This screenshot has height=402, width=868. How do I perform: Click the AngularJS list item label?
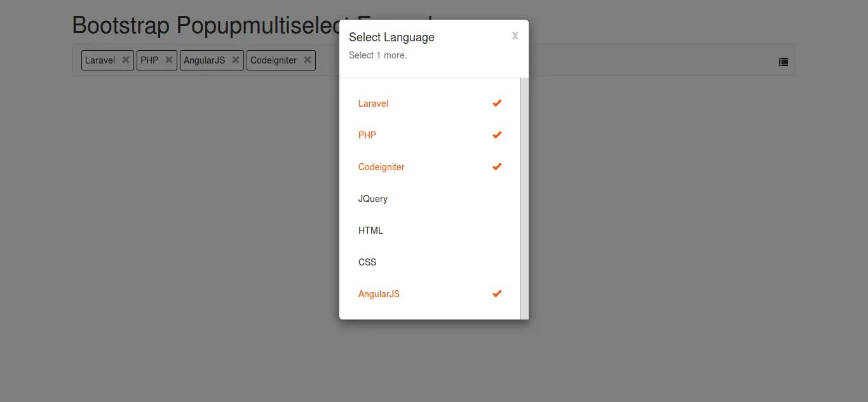click(x=379, y=294)
